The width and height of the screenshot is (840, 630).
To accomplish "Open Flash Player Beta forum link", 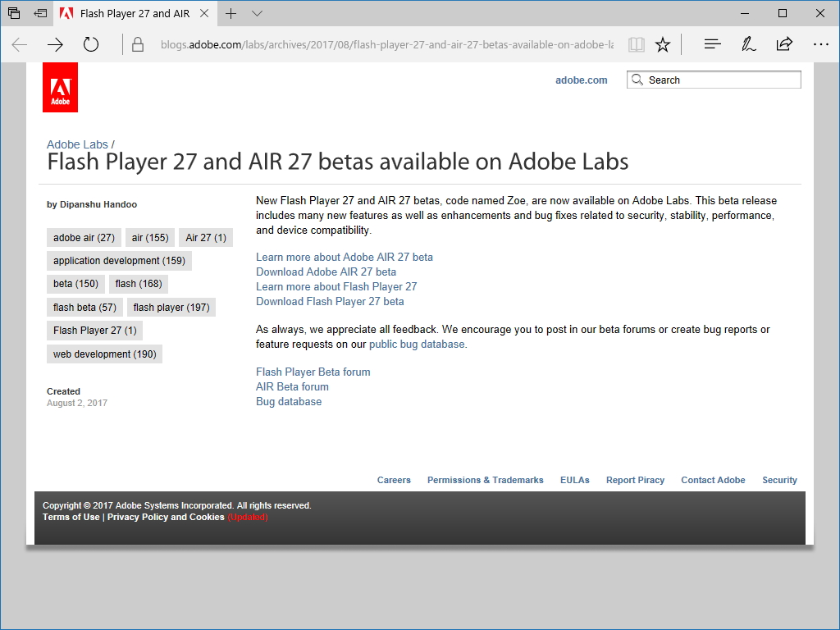I will pos(313,372).
